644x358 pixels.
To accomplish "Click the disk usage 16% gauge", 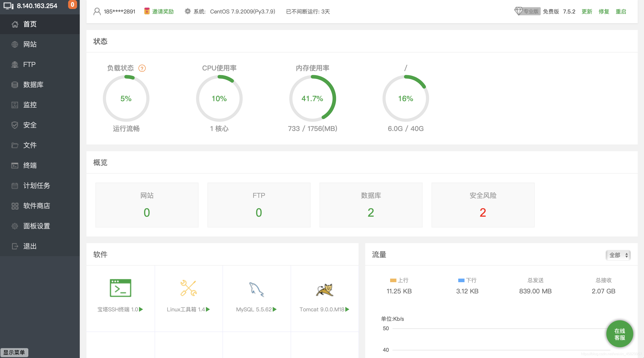I will (x=406, y=98).
